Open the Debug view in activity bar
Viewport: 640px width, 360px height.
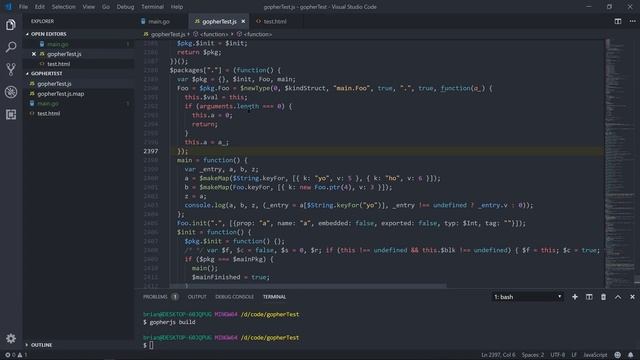11,92
